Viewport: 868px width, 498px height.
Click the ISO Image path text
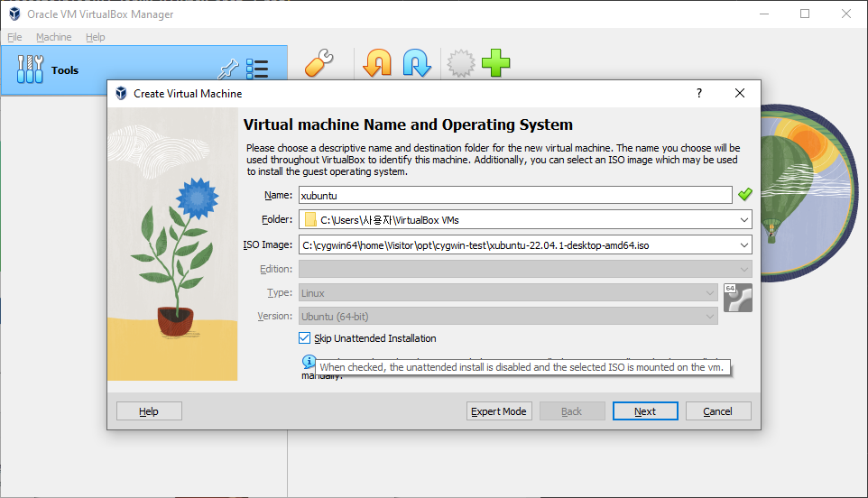pos(476,245)
